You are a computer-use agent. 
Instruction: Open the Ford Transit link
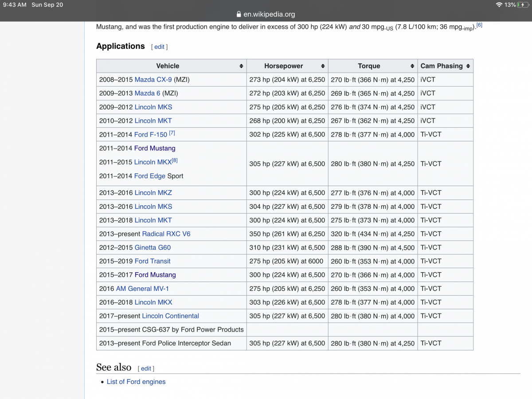153,262
